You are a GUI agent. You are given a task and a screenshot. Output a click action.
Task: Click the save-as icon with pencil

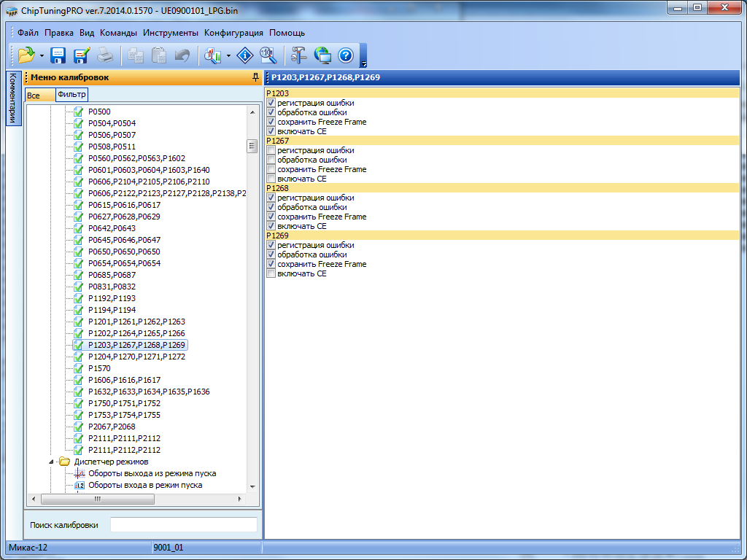pyautogui.click(x=81, y=55)
